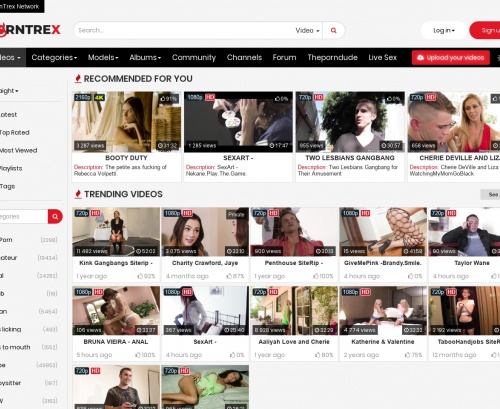Open the Categories dropdown in navigation bar

[54, 57]
